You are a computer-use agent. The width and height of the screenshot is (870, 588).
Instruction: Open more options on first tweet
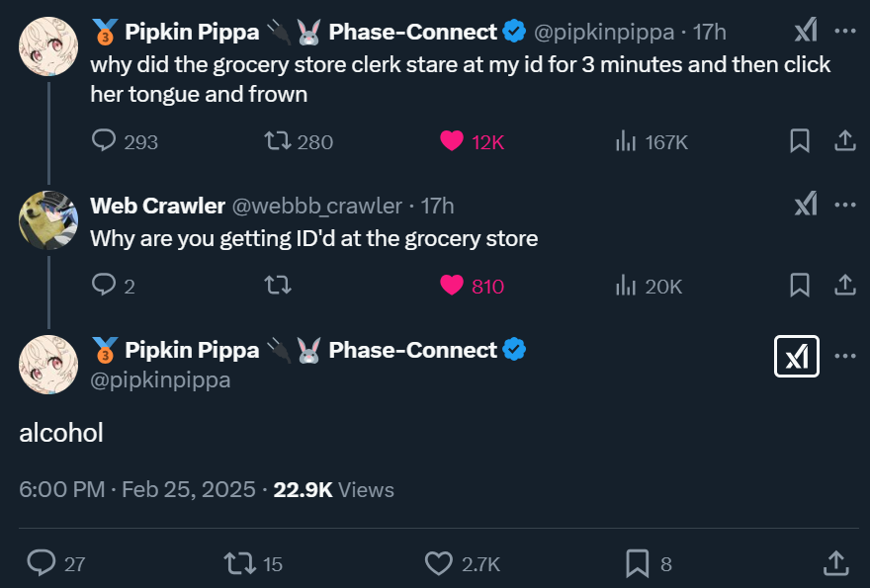(x=844, y=32)
